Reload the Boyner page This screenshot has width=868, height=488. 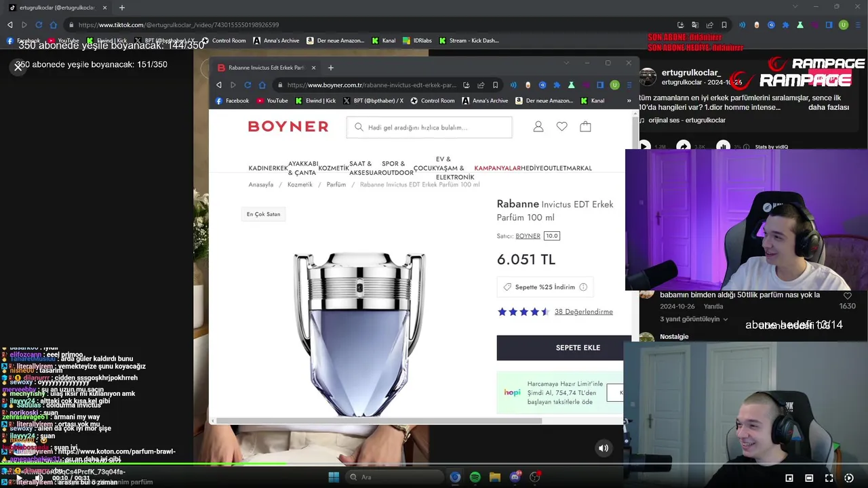click(248, 85)
